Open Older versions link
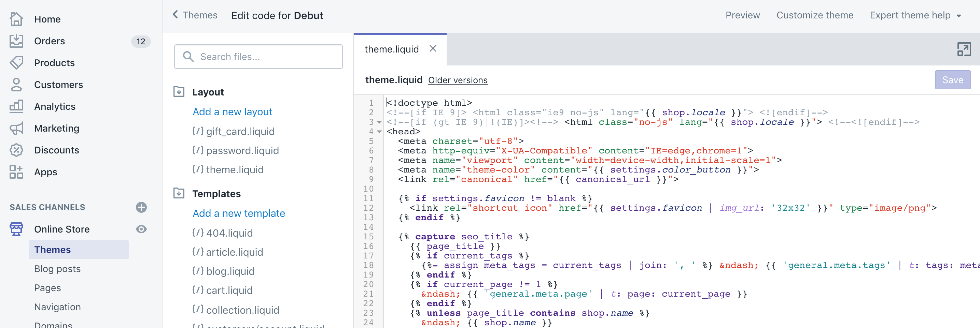Viewport: 980px width, 328px height. point(458,80)
